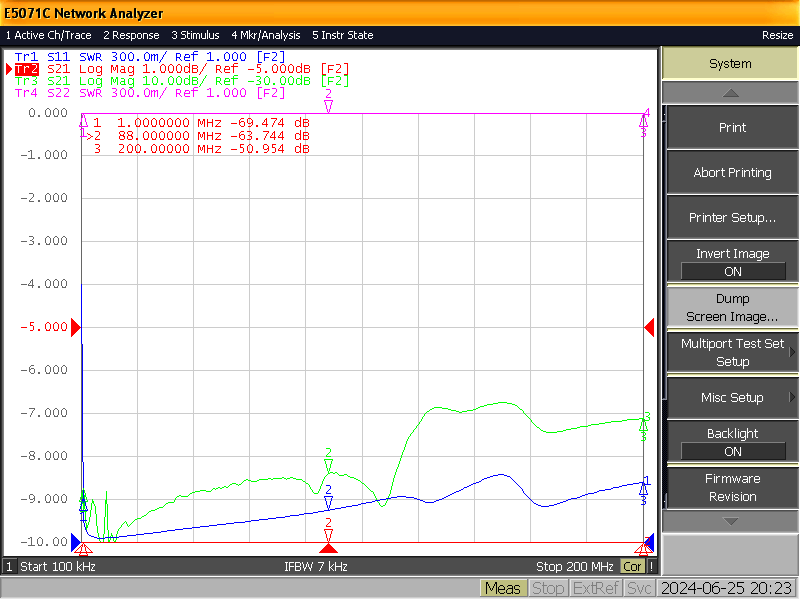Click the Start 100 kHz field
This screenshot has height=600, width=800.
[x=58, y=566]
